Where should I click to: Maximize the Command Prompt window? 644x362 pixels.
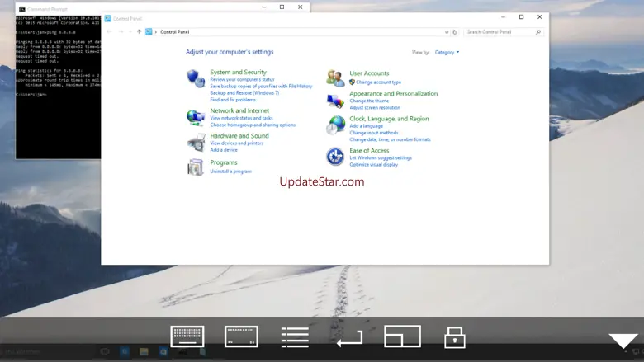282,7
